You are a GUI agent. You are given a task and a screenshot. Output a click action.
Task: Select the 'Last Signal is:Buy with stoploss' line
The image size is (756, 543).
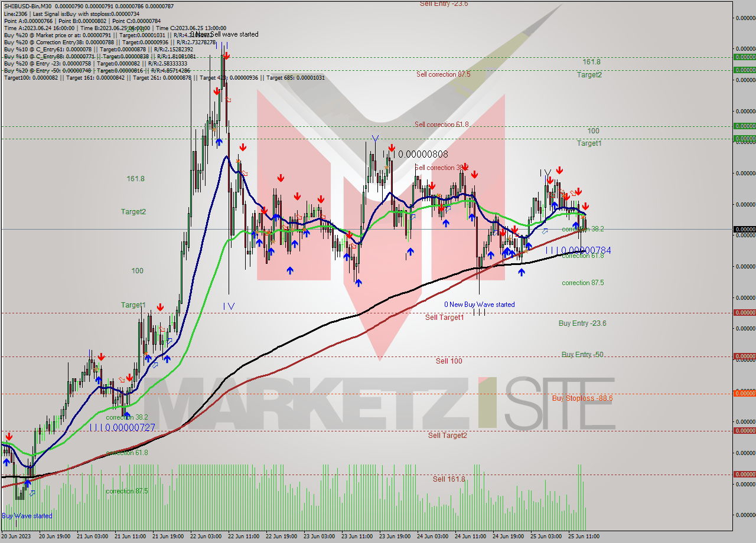72,14
